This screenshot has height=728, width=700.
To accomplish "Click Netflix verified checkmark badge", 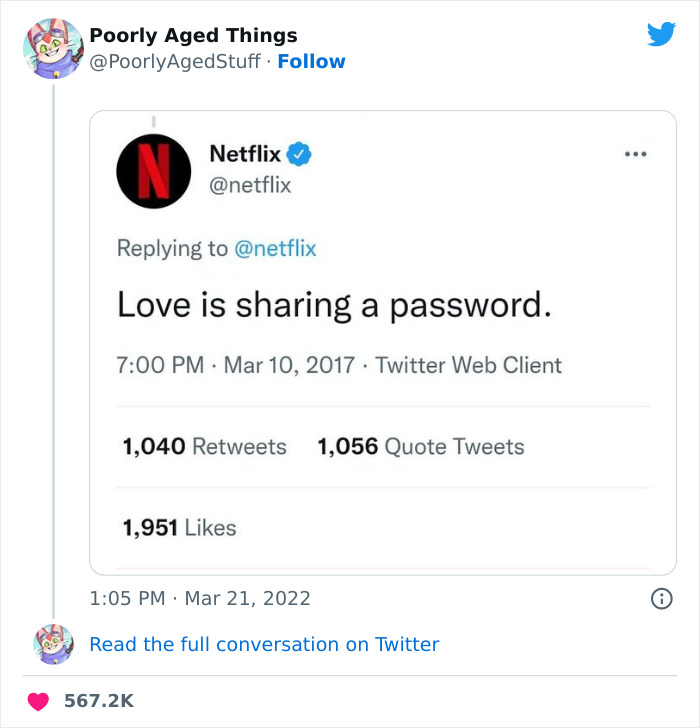I will [x=299, y=154].
